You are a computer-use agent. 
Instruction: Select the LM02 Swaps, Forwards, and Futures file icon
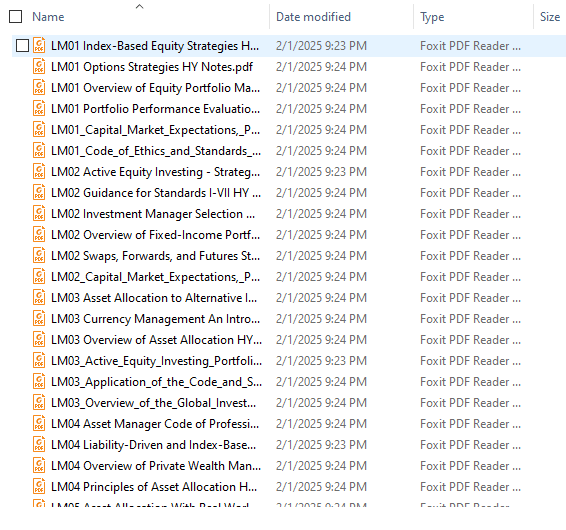(x=39, y=256)
